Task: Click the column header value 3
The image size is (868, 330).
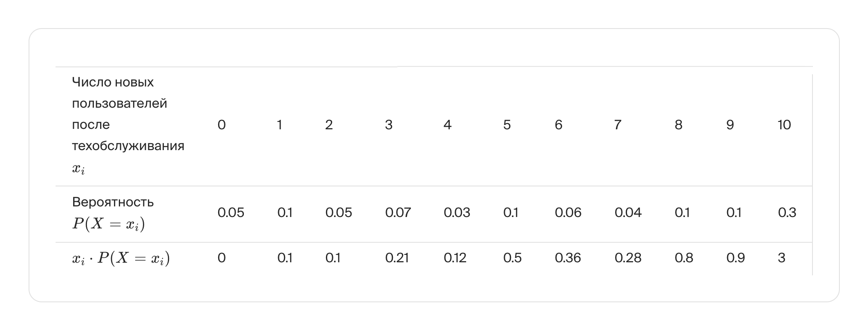Action: 388,125
